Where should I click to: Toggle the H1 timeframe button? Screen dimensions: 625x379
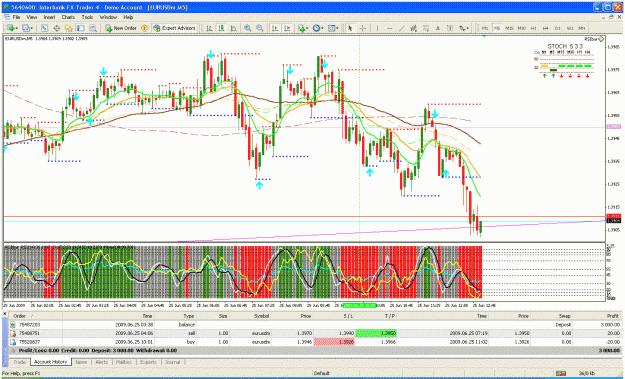pos(533,28)
